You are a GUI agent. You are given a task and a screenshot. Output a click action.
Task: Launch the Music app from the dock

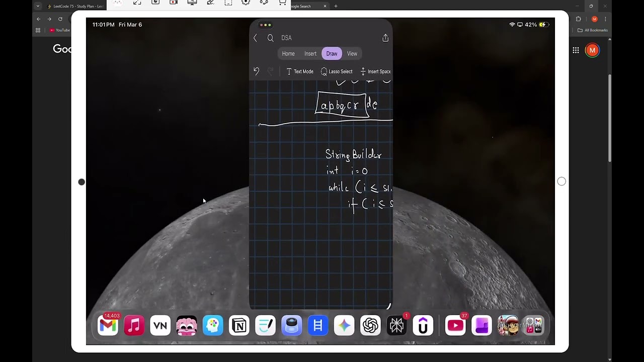click(x=134, y=325)
